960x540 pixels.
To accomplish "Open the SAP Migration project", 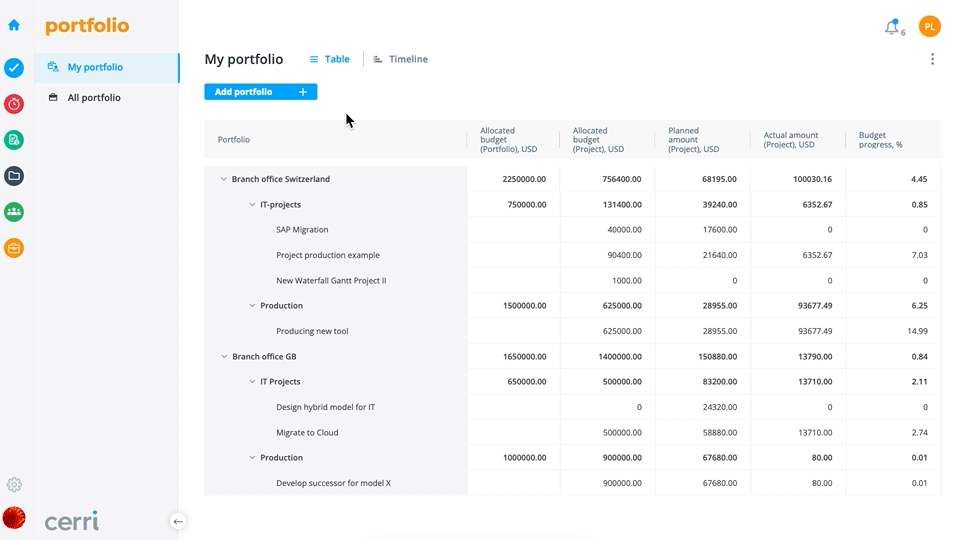I will pos(302,230).
